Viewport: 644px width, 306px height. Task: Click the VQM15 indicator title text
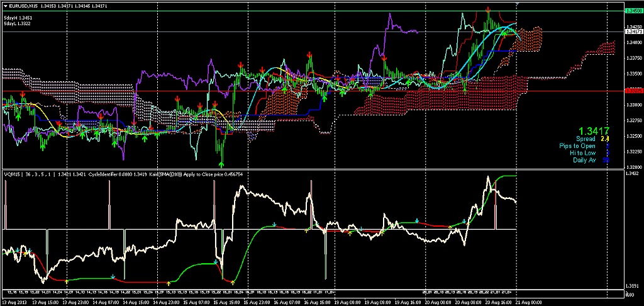pyautogui.click(x=12, y=173)
